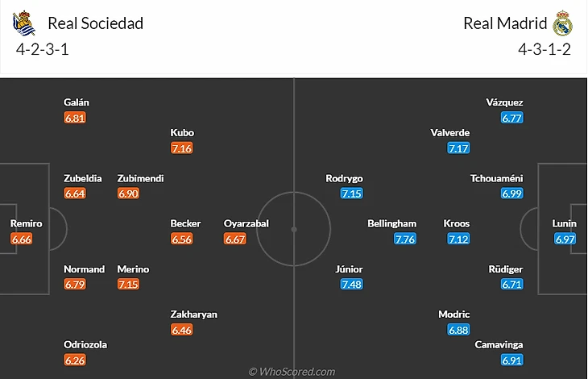Click Lunin's 6.97 rating badge

(565, 239)
